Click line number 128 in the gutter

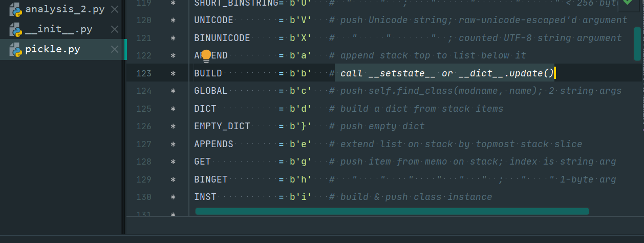pyautogui.click(x=144, y=161)
